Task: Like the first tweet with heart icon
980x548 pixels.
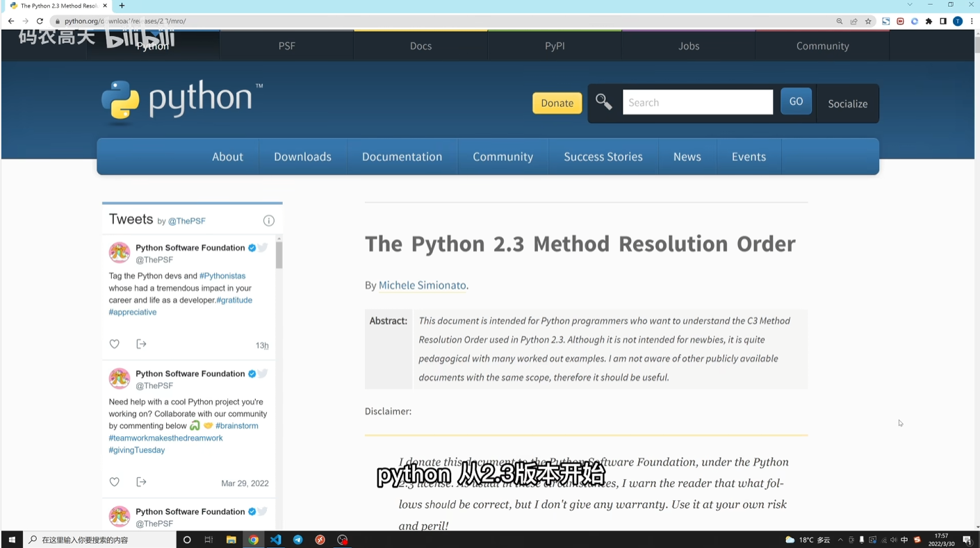Action: pyautogui.click(x=115, y=344)
